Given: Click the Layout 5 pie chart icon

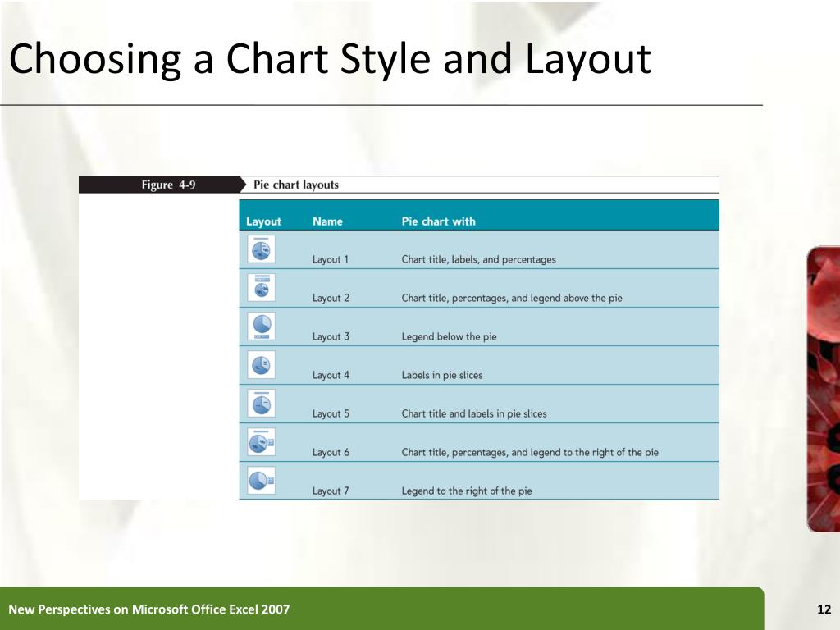Looking at the screenshot, I should point(262,404).
